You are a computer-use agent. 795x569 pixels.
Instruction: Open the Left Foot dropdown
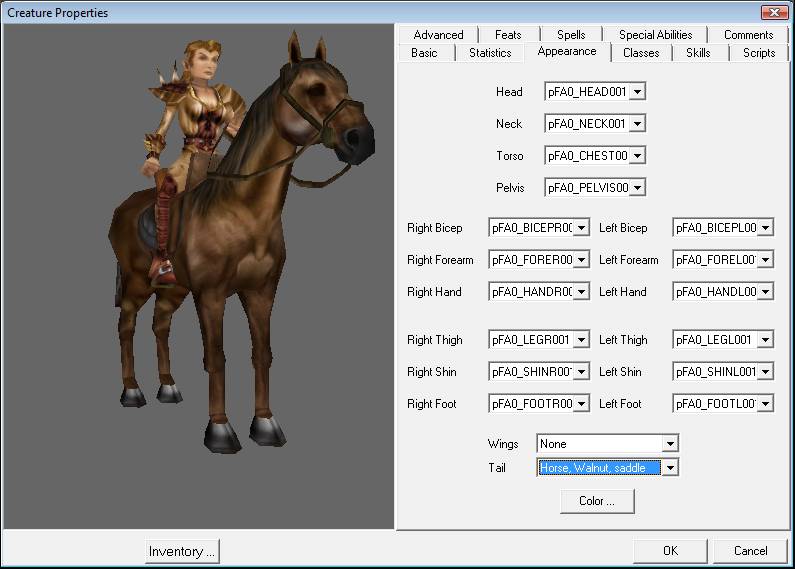coord(766,404)
